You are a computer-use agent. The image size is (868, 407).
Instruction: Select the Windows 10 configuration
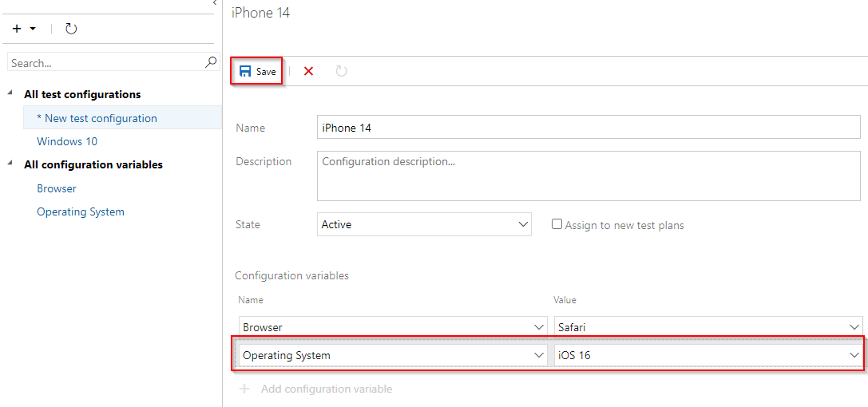67,141
